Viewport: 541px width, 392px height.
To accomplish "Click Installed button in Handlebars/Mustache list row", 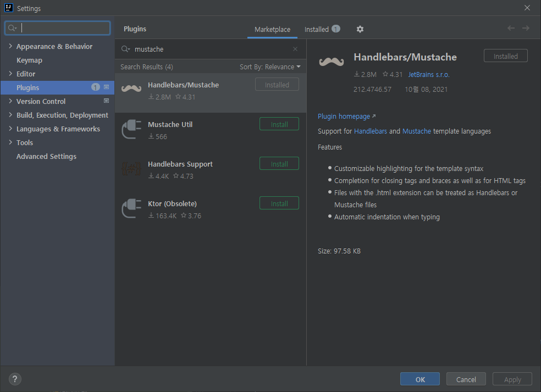I will 277,85.
